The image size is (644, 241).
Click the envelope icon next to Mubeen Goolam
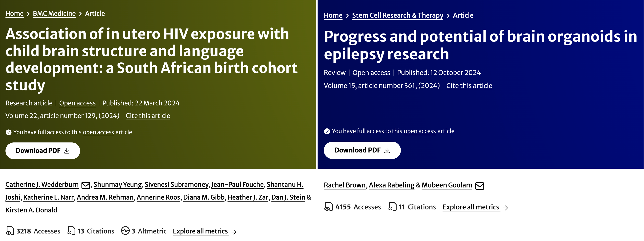pos(480,186)
